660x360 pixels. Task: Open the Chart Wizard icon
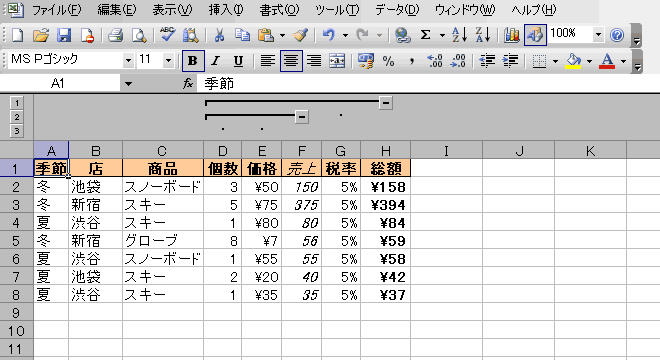511,35
